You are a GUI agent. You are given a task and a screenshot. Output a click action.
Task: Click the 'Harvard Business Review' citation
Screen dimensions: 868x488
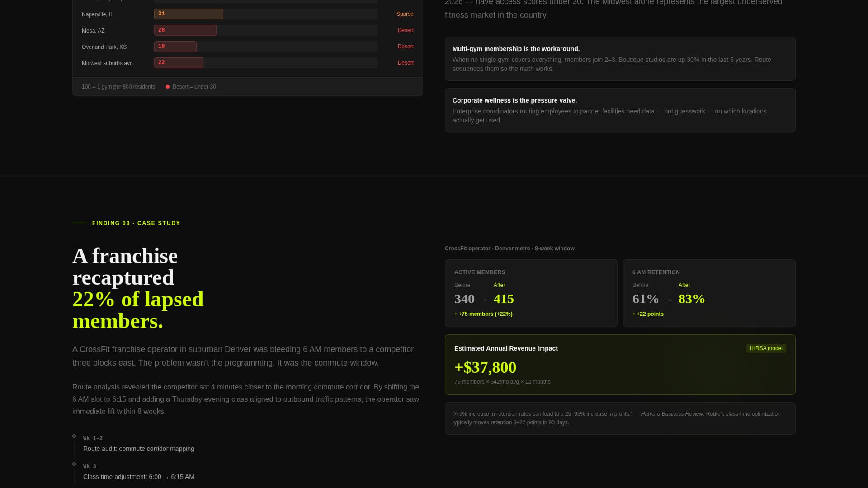[x=672, y=414]
